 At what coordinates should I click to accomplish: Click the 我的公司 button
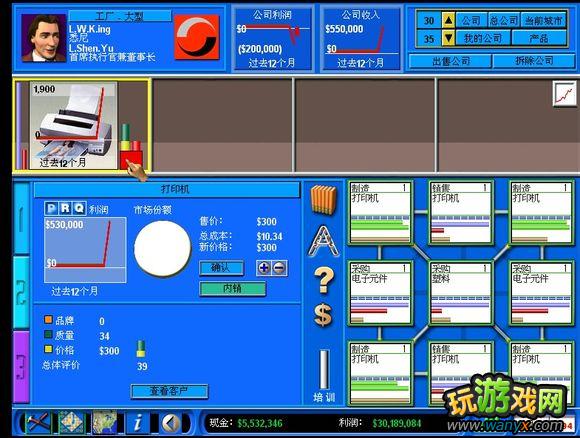[x=483, y=38]
